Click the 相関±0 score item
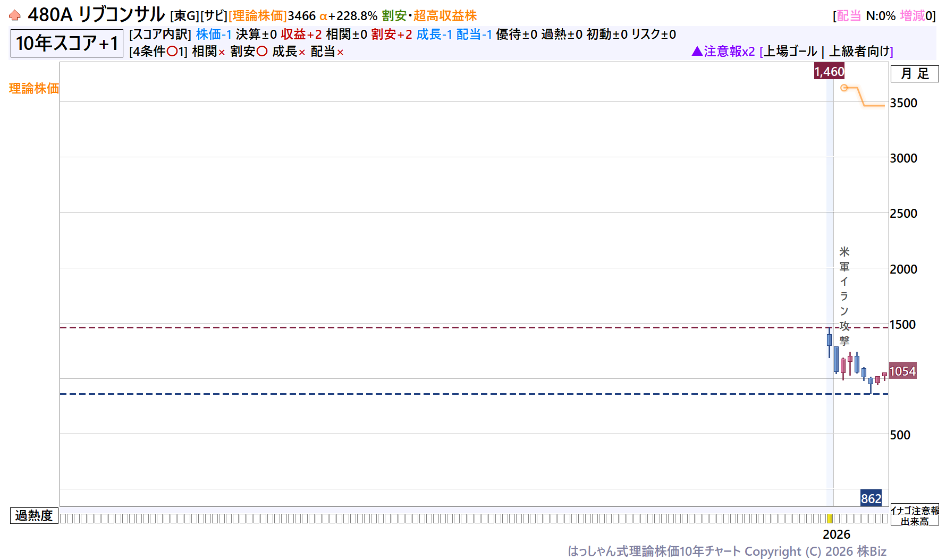946x560 pixels. pyautogui.click(x=347, y=35)
